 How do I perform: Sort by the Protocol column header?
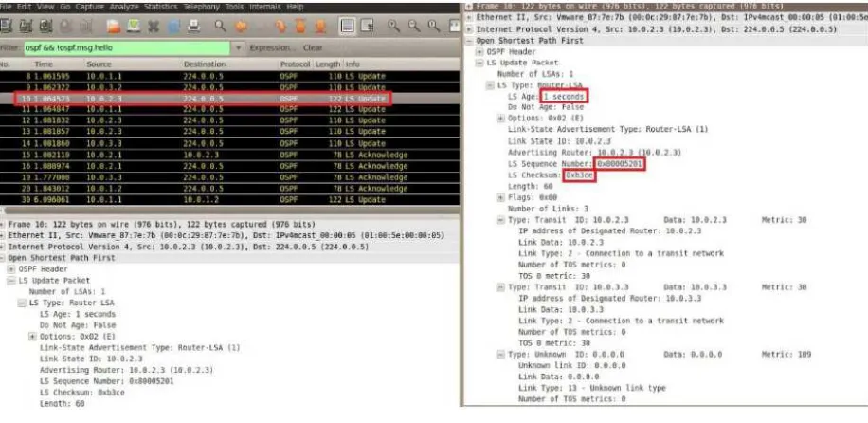click(295, 64)
